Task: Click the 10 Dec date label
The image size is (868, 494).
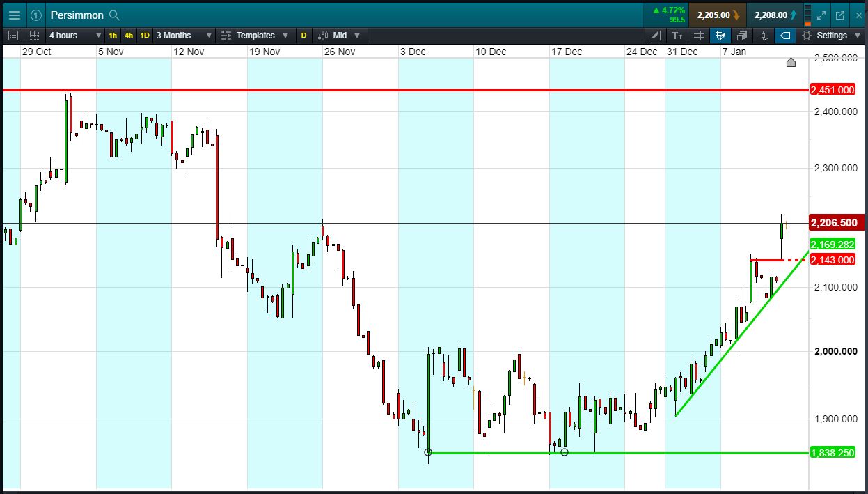Action: [x=491, y=52]
